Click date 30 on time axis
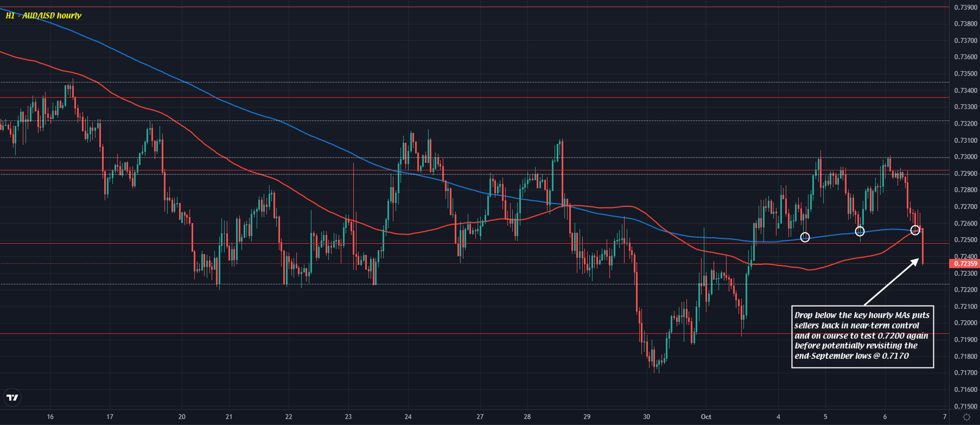This screenshot has width=980, height=425. coord(646,417)
